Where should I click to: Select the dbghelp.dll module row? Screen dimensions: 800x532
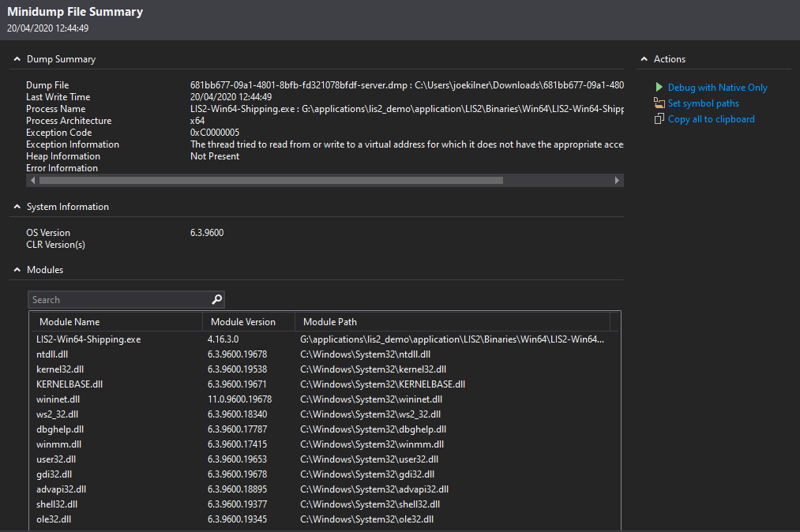click(325, 429)
